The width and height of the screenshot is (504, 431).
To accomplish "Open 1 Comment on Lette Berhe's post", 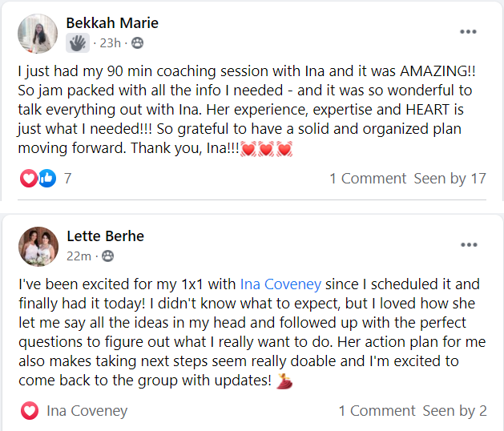I will click(x=377, y=411).
